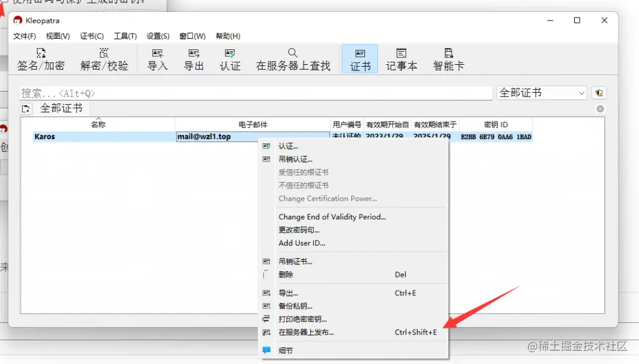This screenshot has width=639, height=364.
Task: Open the 证书(C) menu
Action: [92, 36]
